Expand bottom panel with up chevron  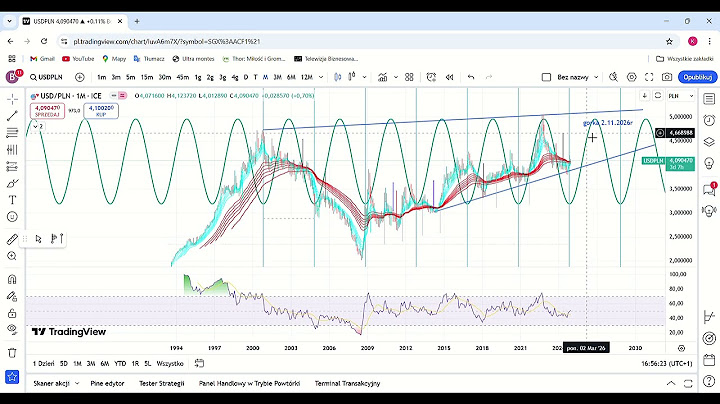pos(671,383)
